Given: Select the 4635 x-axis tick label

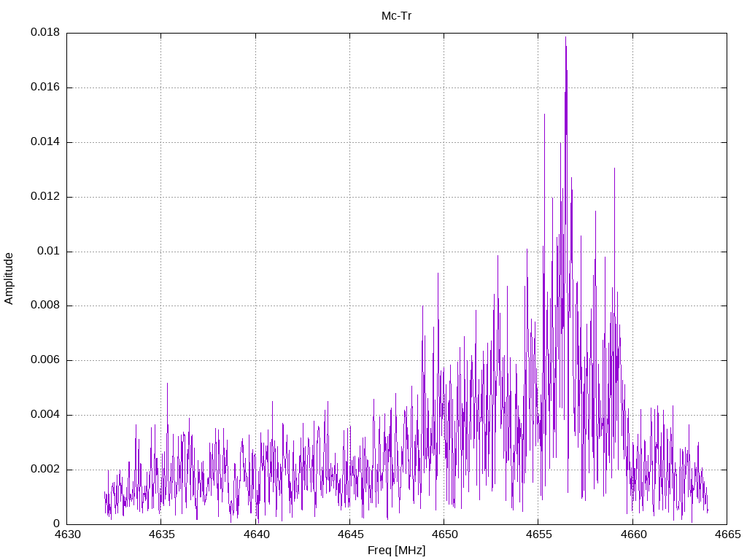Looking at the screenshot, I should (161, 535).
